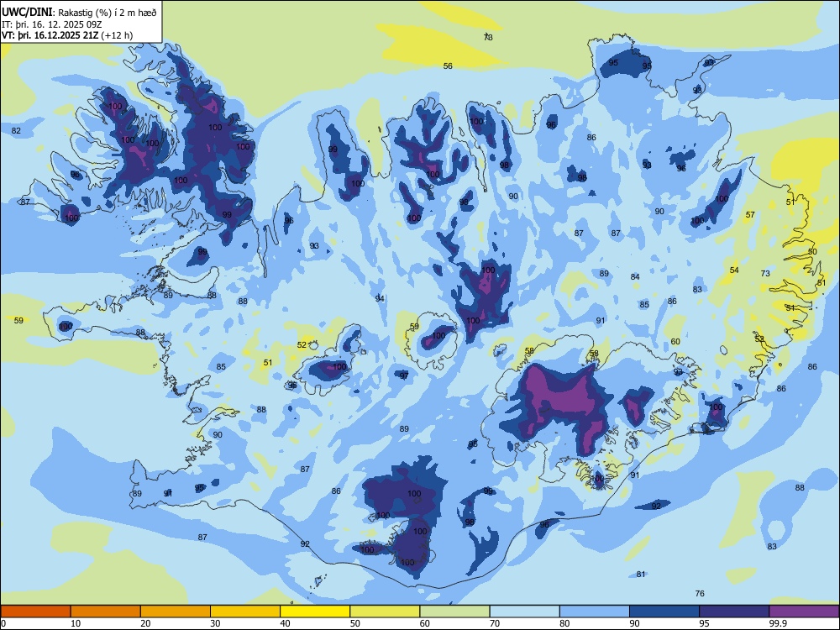Click the map value '94' in central Iceland
Image resolution: width=840 pixels, height=630 pixels.
pos(380,298)
